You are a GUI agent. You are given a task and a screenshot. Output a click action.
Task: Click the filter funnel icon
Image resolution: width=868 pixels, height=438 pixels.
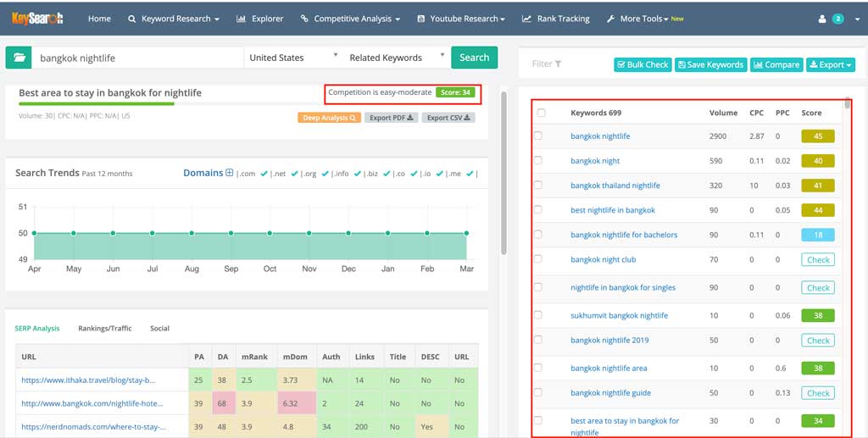(x=558, y=64)
